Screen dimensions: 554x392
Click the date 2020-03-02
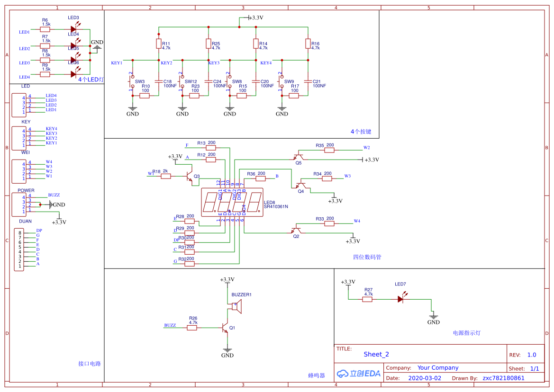(x=425, y=378)
